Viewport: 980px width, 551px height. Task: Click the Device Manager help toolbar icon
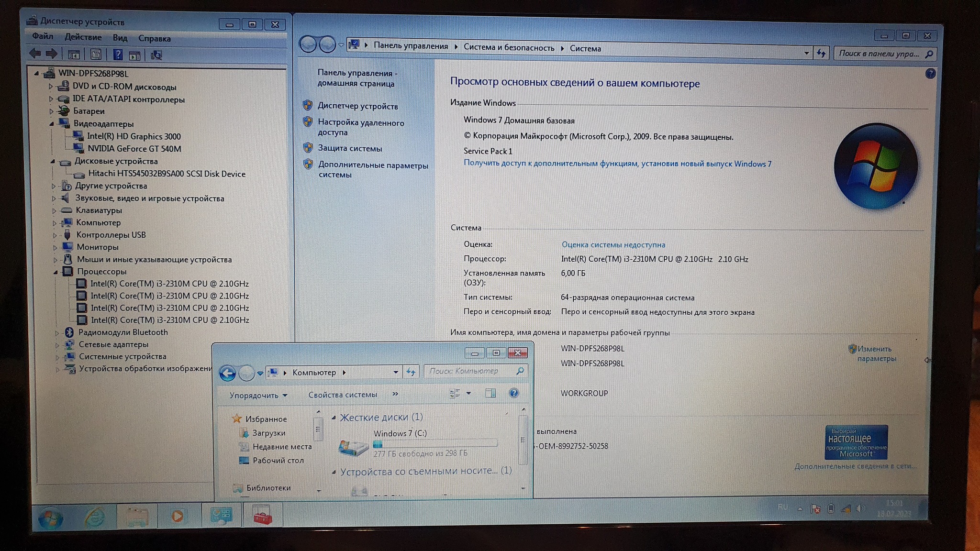point(118,55)
